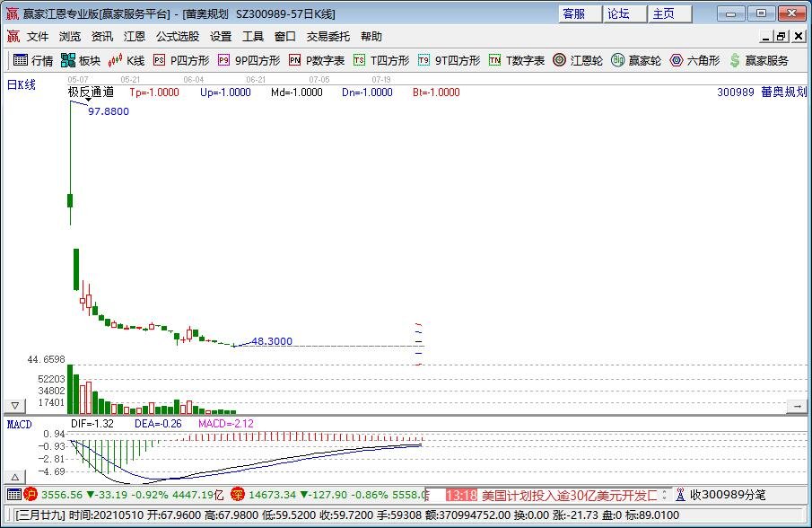Open 赢家服务 with the dollar icon
This screenshot has height=528, width=812.
(759, 61)
